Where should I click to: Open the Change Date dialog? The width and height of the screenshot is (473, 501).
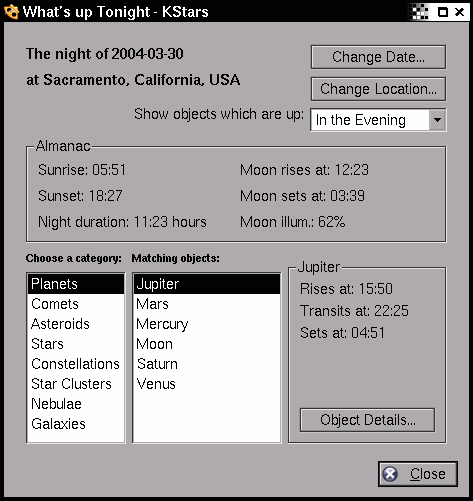point(378,57)
